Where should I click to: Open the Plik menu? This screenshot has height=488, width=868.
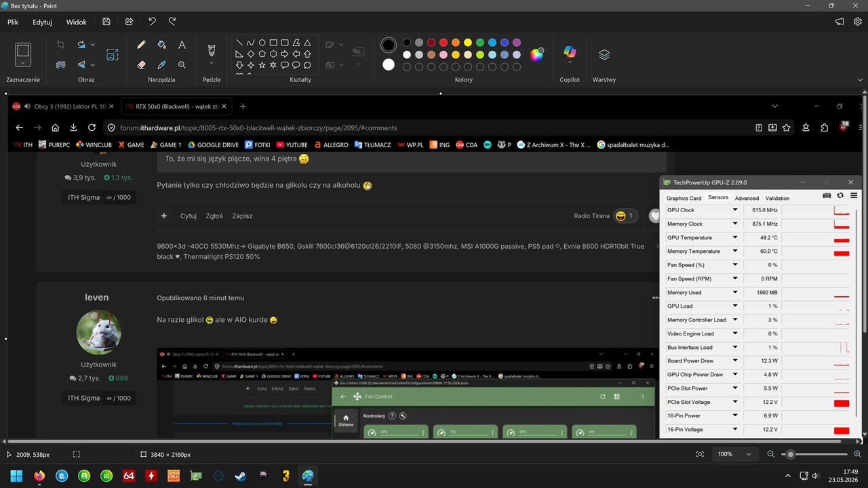tap(13, 22)
